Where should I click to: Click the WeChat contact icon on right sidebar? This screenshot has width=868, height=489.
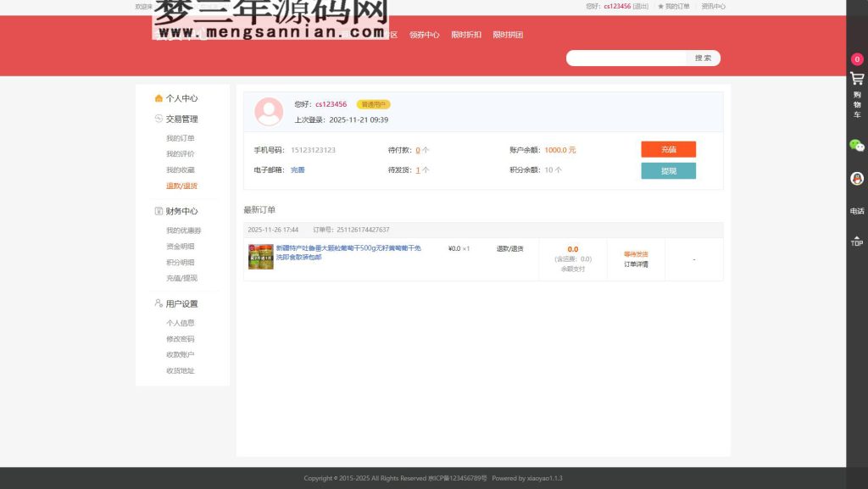[856, 144]
